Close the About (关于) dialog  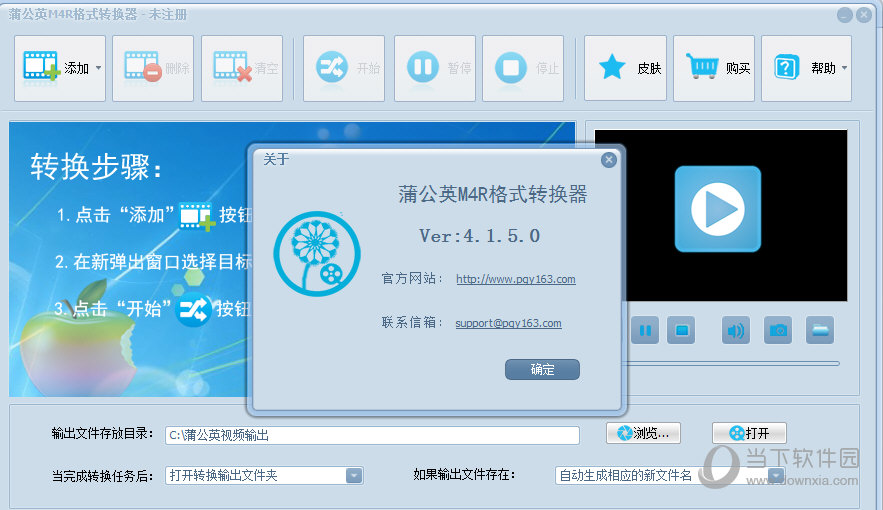pos(608,160)
